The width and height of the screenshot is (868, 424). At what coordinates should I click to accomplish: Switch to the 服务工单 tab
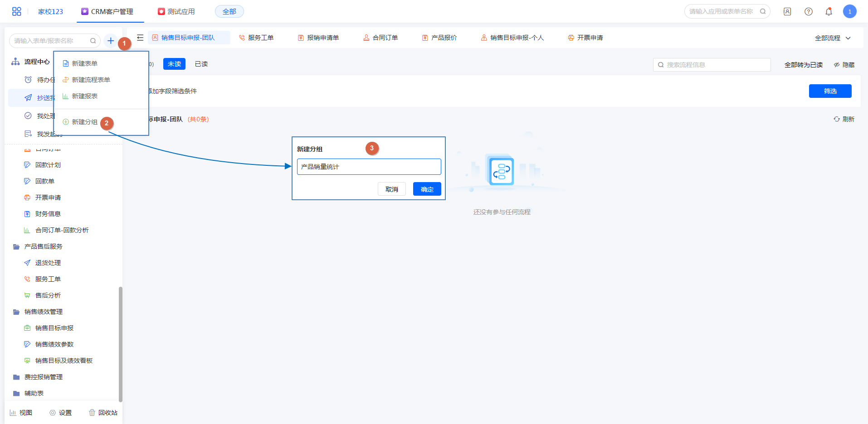click(x=257, y=38)
